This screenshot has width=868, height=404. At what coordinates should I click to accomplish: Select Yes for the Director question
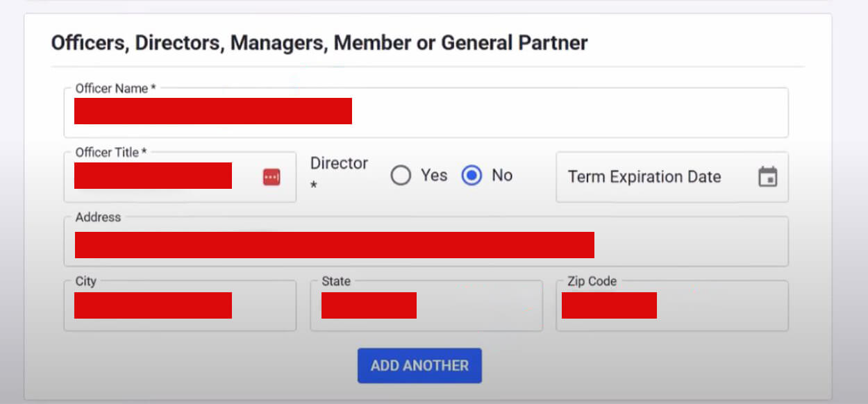(401, 176)
